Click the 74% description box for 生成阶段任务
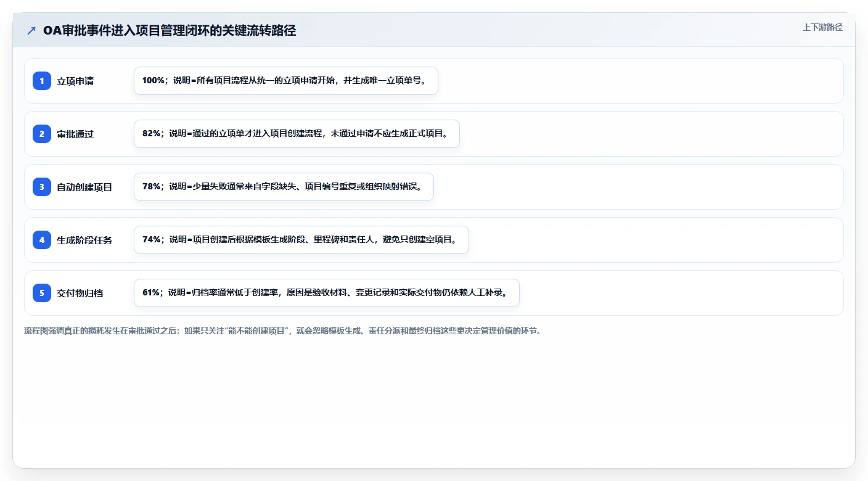This screenshot has width=868, height=481. 301,240
